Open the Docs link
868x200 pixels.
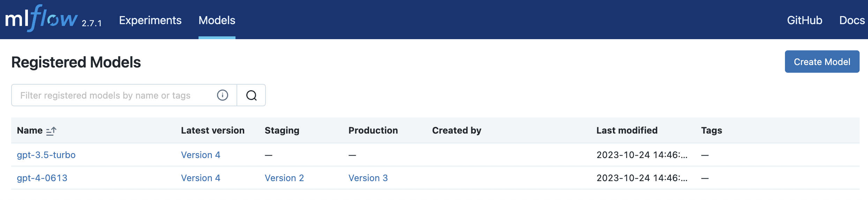[852, 20]
